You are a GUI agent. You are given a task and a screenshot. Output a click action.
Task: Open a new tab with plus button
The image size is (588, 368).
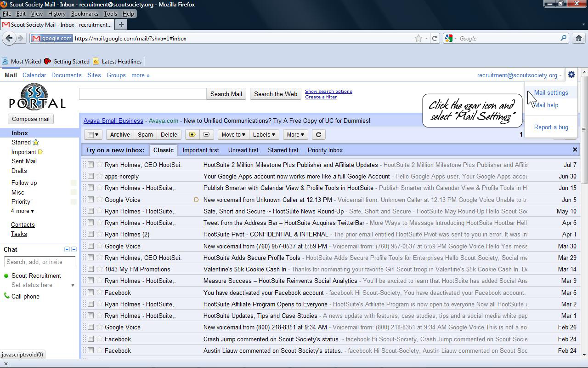point(121,24)
